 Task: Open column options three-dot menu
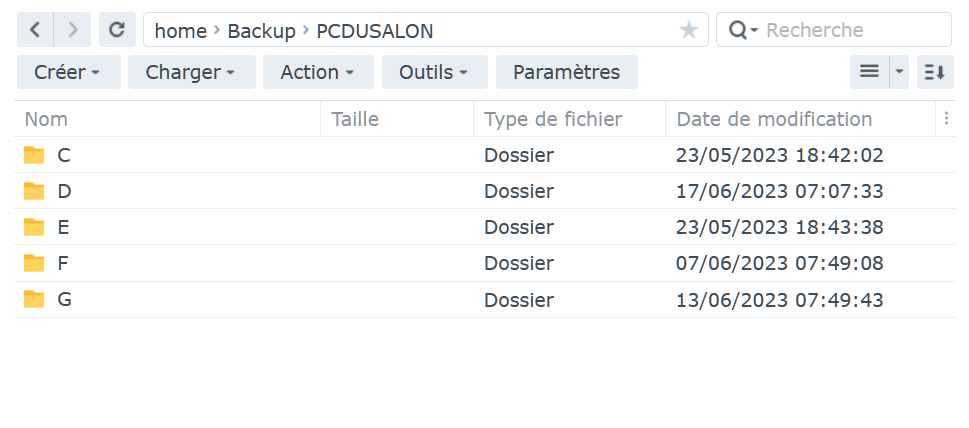(x=946, y=119)
